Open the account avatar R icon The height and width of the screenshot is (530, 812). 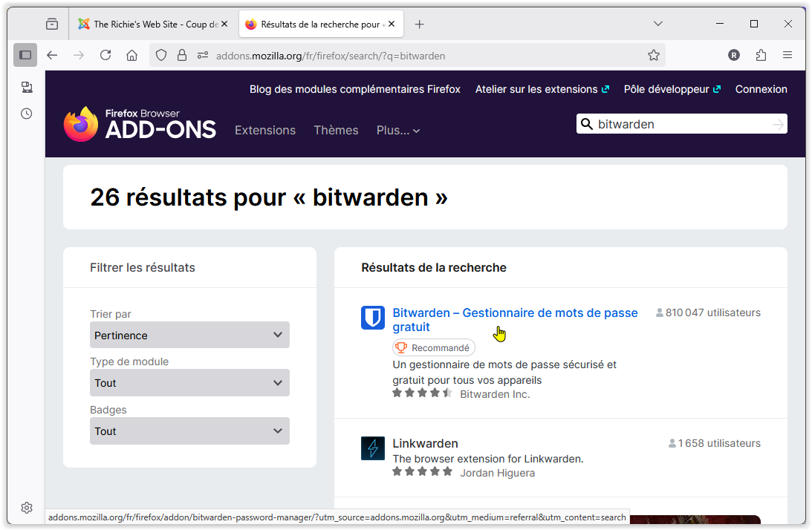coord(734,56)
